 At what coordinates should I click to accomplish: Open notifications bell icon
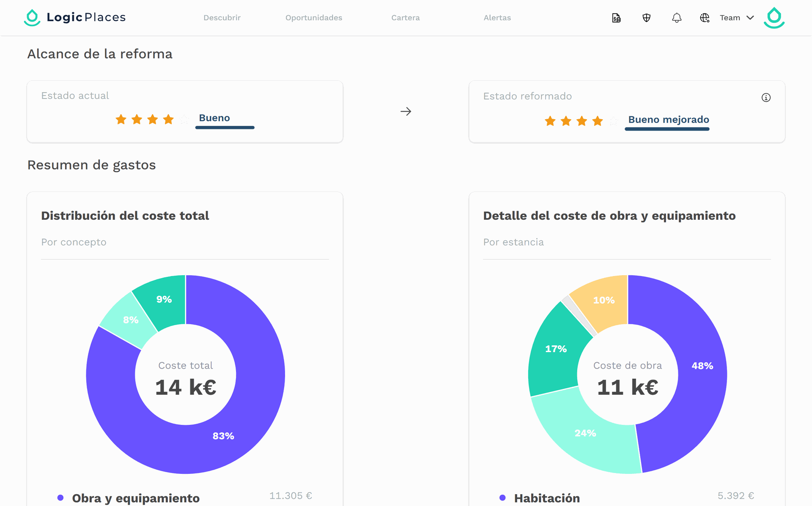tap(677, 18)
